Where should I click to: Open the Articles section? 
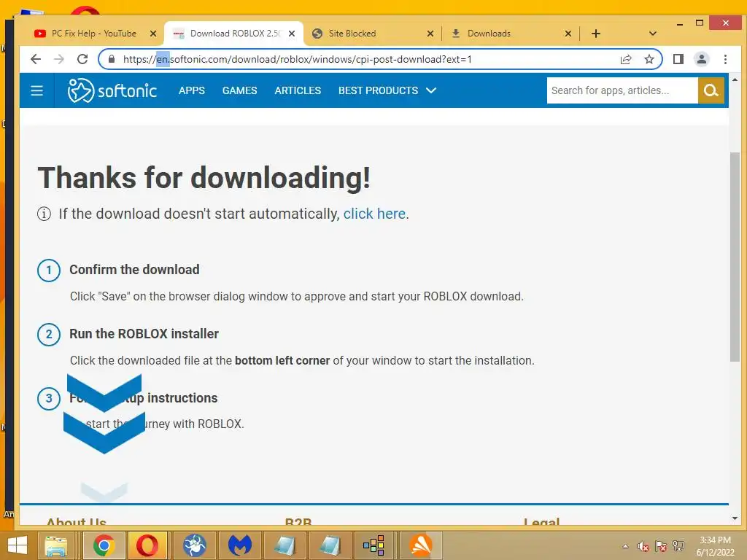298,90
